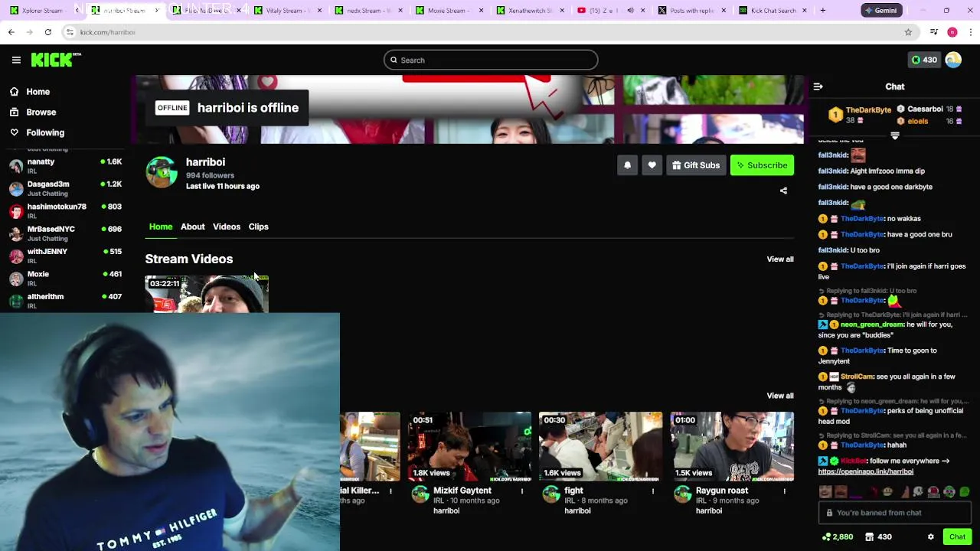Screen dimensions: 980x551
Task: Open the Chrome three-dot menu
Action: pos(971,32)
